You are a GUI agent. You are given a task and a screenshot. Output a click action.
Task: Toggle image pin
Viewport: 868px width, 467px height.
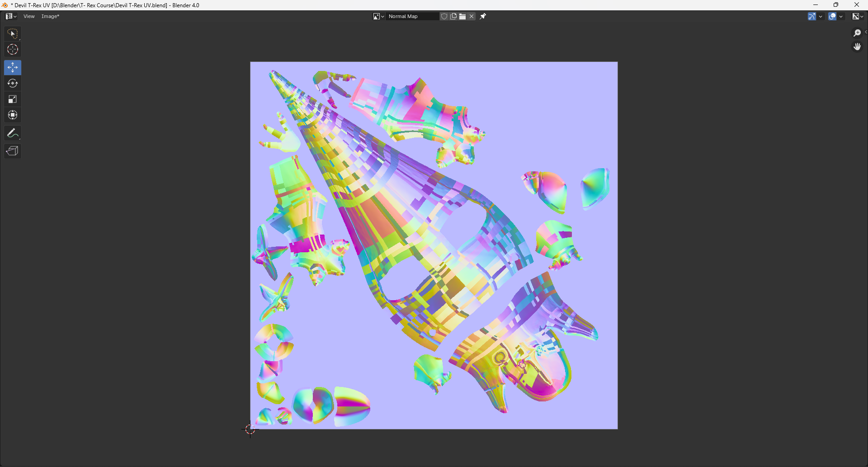[483, 16]
